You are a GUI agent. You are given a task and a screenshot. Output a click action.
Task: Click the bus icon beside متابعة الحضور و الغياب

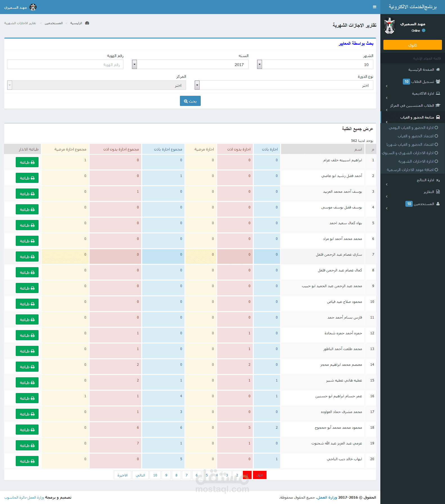point(438,117)
